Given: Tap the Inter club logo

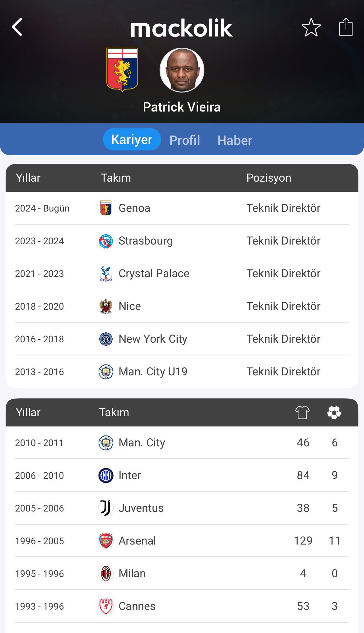Looking at the screenshot, I should 106,476.
